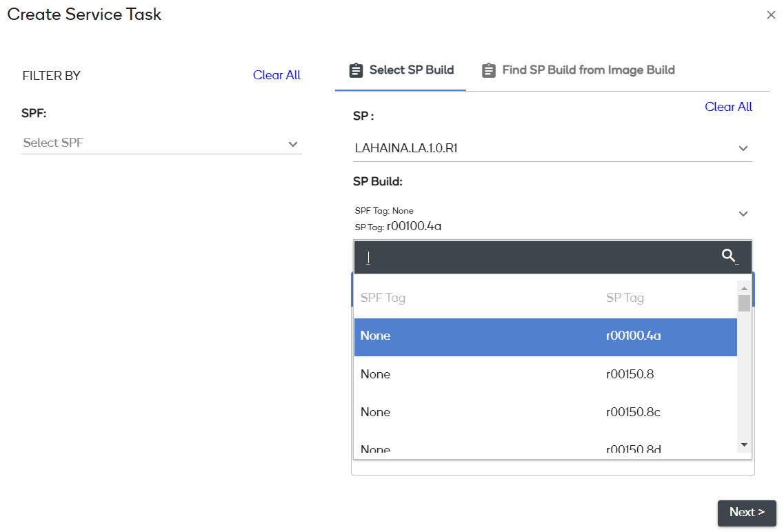
Task: Click clipboard icon on Find SP Build tab
Action: coord(489,70)
